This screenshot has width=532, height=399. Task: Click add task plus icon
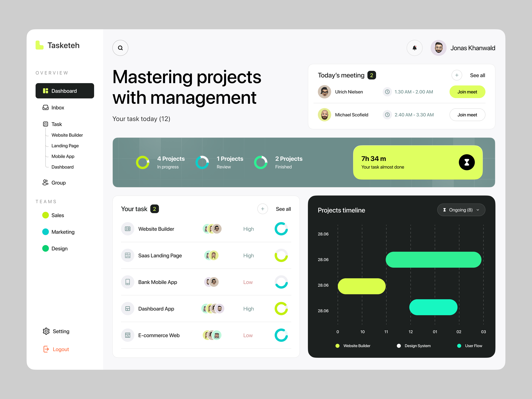(262, 209)
